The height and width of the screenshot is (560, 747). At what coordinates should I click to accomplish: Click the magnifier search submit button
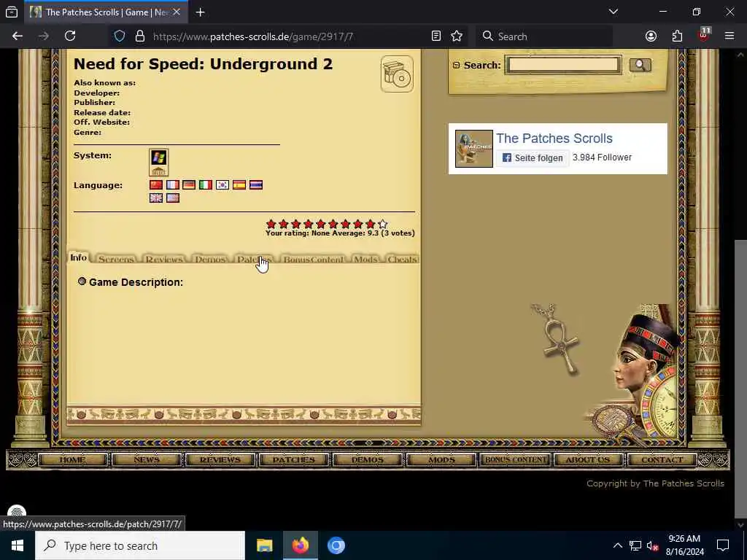pos(640,65)
